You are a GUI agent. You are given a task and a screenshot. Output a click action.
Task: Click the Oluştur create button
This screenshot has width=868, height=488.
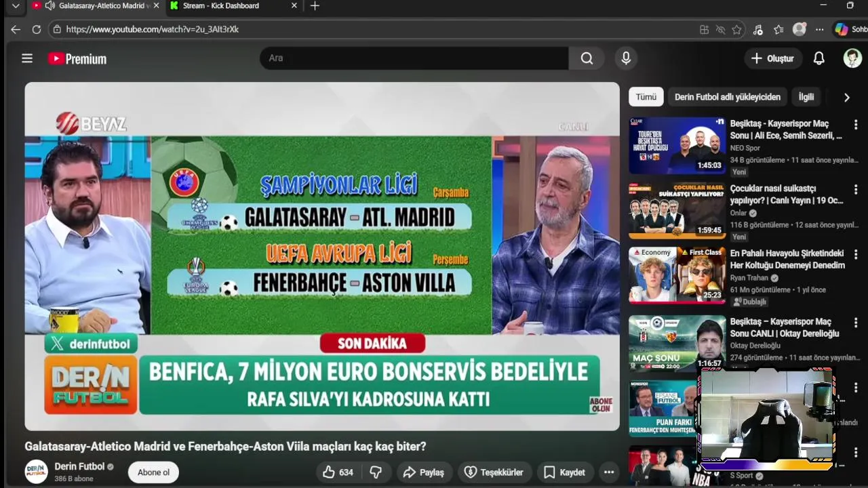(773, 58)
